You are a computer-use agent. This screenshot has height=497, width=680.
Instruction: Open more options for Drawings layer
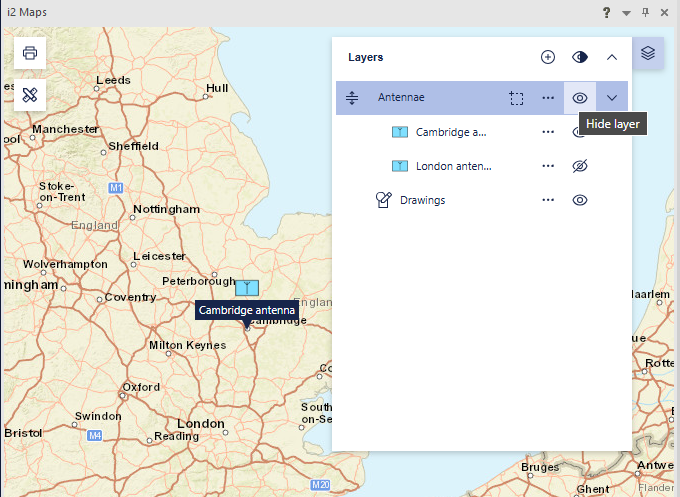pyautogui.click(x=547, y=200)
